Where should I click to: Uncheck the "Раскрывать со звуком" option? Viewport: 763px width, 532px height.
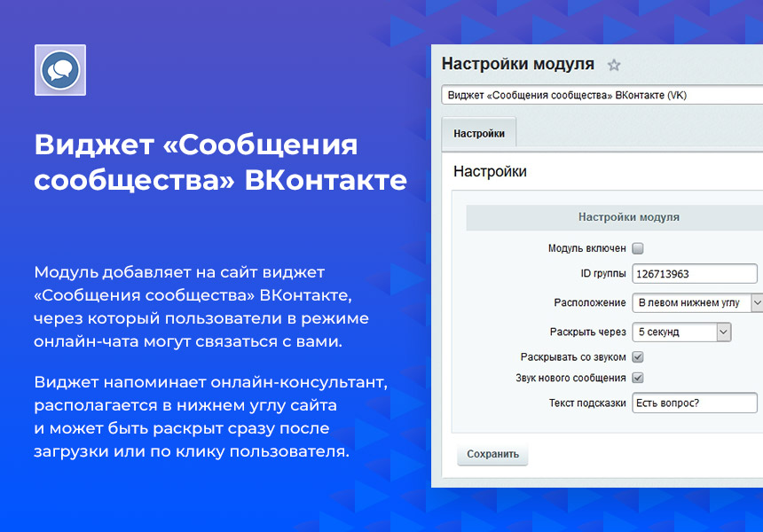pos(636,358)
